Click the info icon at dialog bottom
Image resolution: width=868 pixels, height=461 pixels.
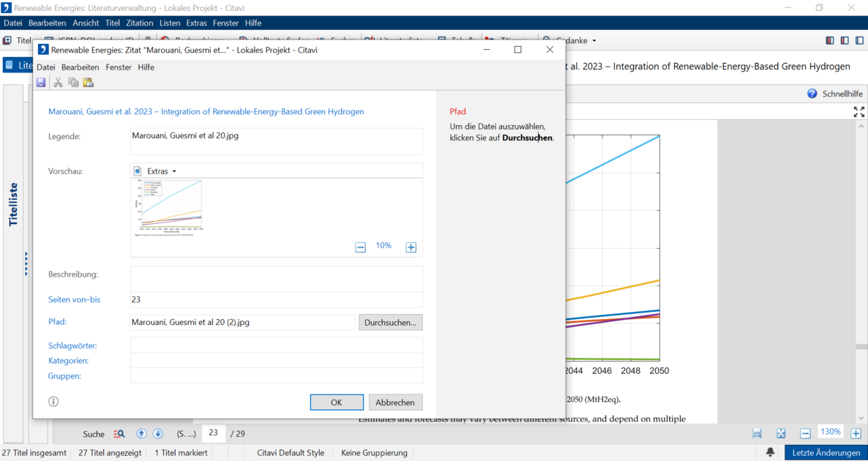[53, 401]
